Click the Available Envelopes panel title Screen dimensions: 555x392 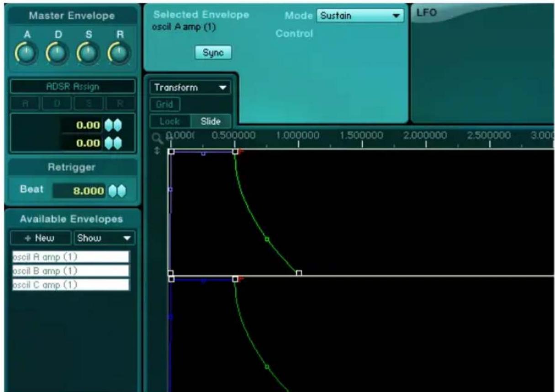tap(72, 219)
